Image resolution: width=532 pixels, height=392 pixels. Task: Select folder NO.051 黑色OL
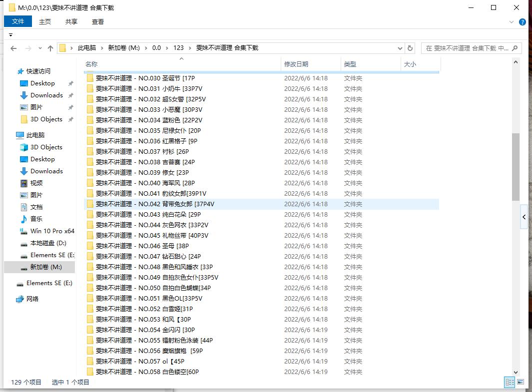pyautogui.click(x=261, y=299)
